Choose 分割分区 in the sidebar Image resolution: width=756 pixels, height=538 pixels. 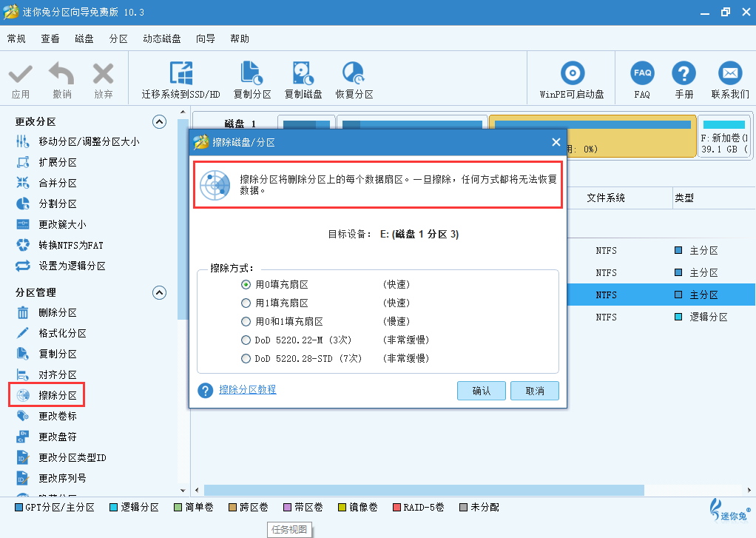click(x=47, y=204)
